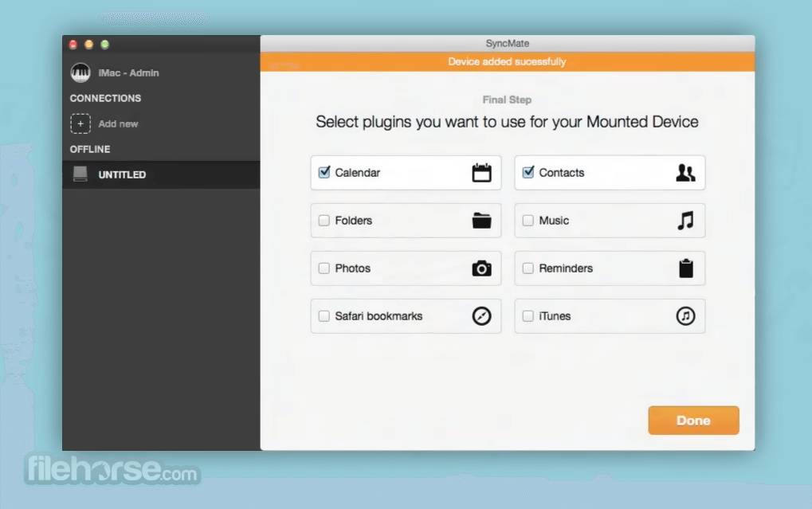The width and height of the screenshot is (812, 509).
Task: Click the Music plugin label
Action: click(x=554, y=221)
